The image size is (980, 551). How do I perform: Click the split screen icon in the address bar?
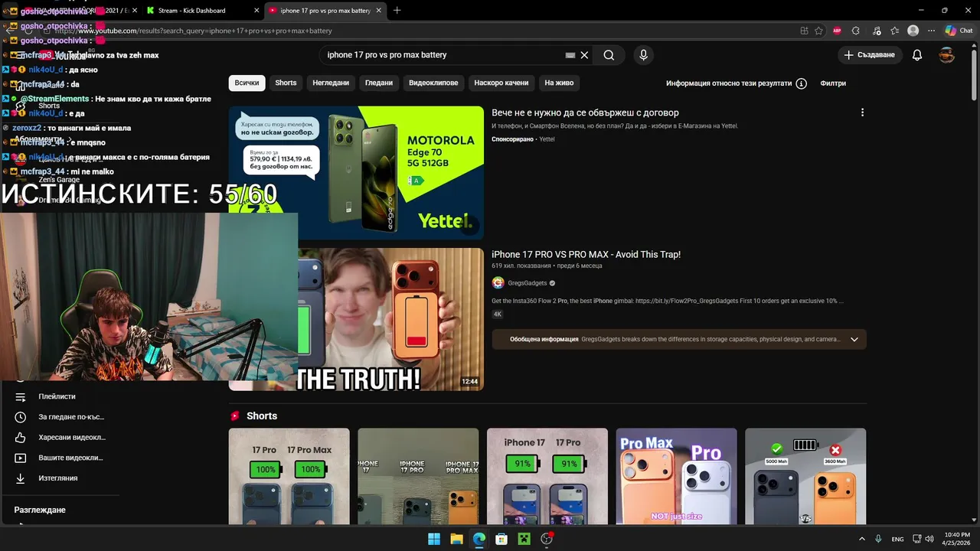pyautogui.click(x=804, y=31)
